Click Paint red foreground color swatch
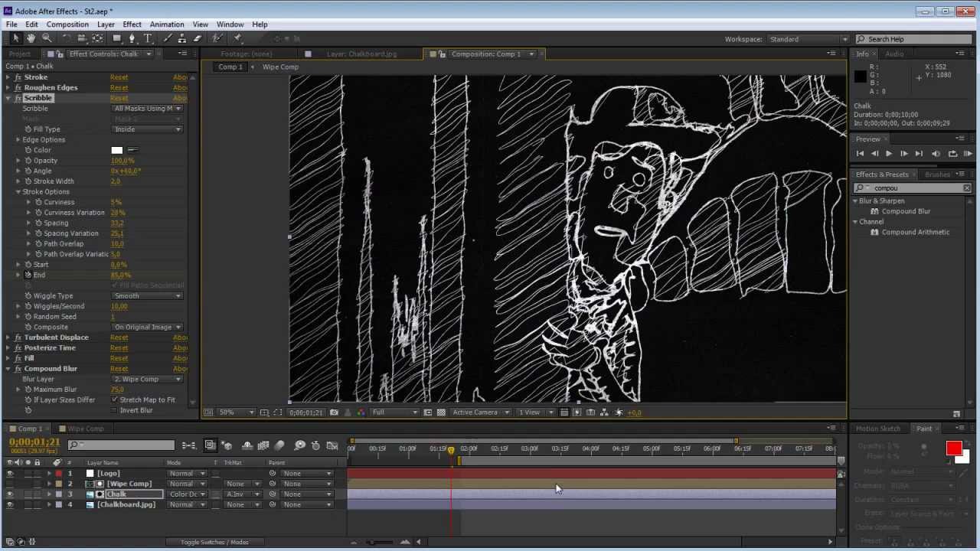The height and width of the screenshot is (551, 980). [x=954, y=448]
